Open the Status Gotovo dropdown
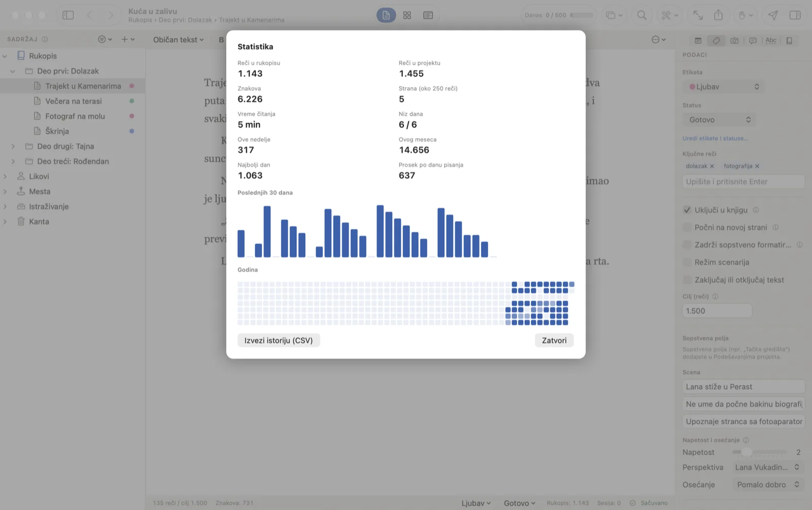Viewport: 812px width, 510px height. click(x=719, y=120)
